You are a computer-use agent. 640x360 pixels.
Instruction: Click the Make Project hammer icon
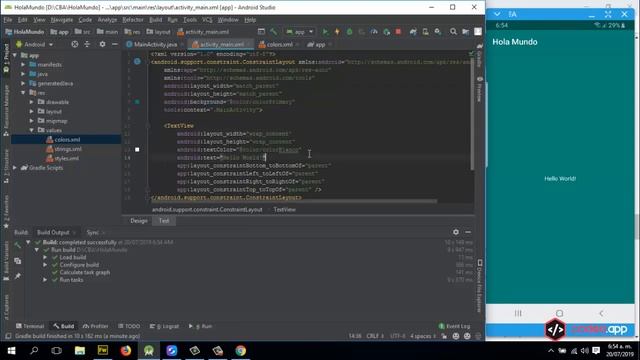(x=273, y=32)
